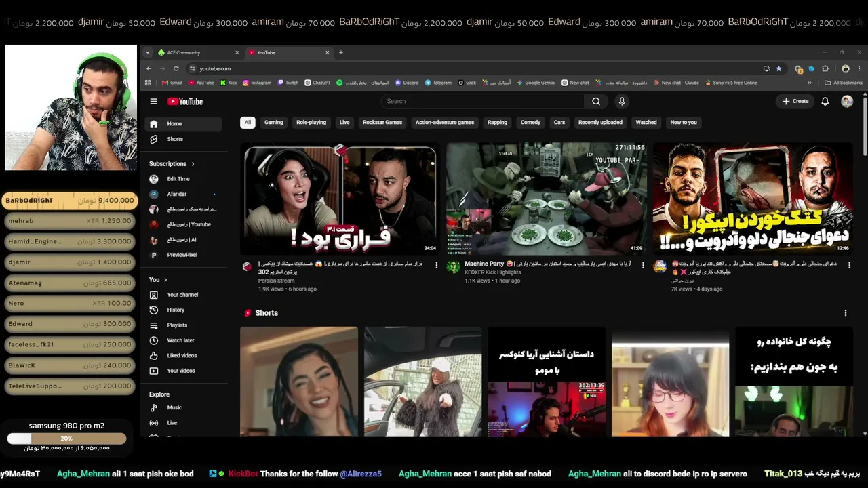
Task: Select the Recently uploaded filter chip
Action: pos(600,123)
